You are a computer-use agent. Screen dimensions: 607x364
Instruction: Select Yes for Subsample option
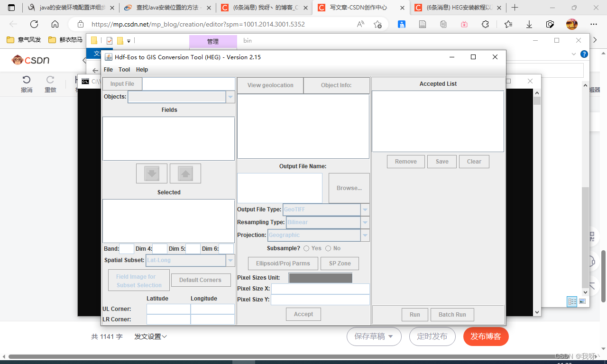coord(306,248)
